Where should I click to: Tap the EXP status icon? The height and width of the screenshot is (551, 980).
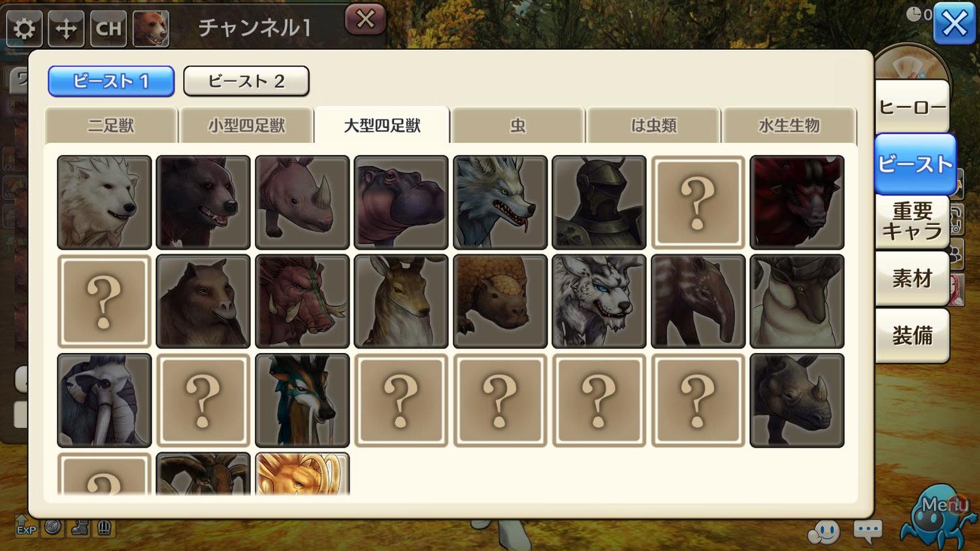(x=26, y=527)
